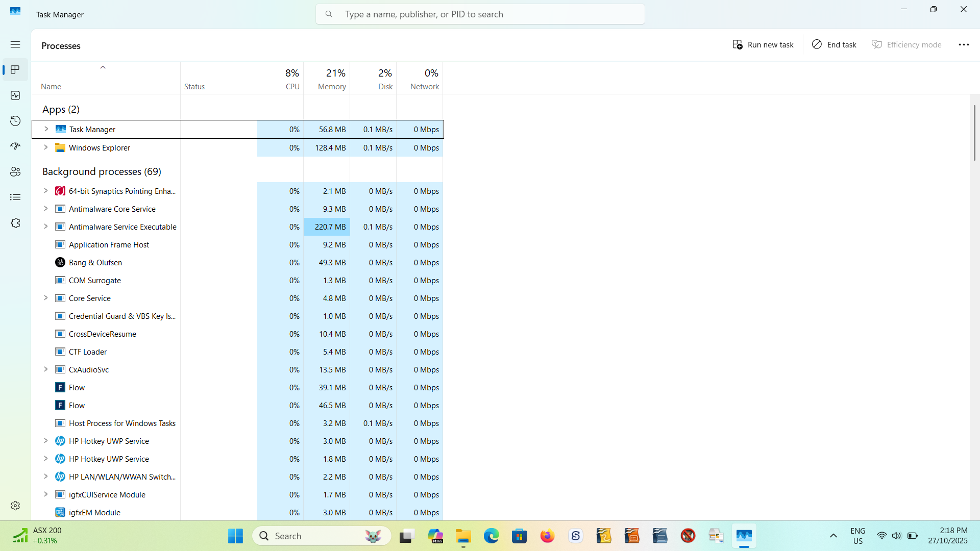Open Task Manager settings gear
This screenshot has width=980, height=551.
click(15, 505)
